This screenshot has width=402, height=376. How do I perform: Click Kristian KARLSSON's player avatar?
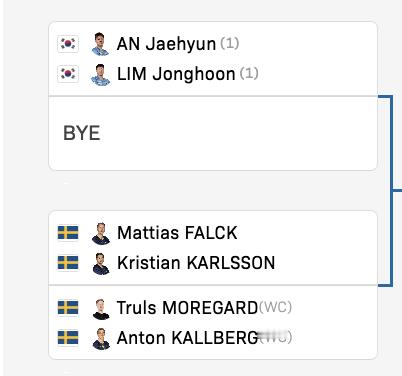[x=101, y=264]
